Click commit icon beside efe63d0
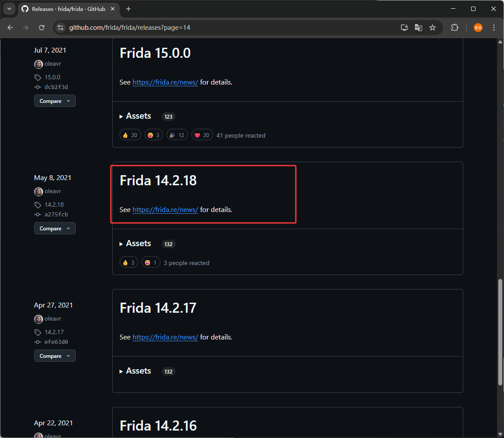The width and height of the screenshot is (504, 438). pyautogui.click(x=38, y=342)
